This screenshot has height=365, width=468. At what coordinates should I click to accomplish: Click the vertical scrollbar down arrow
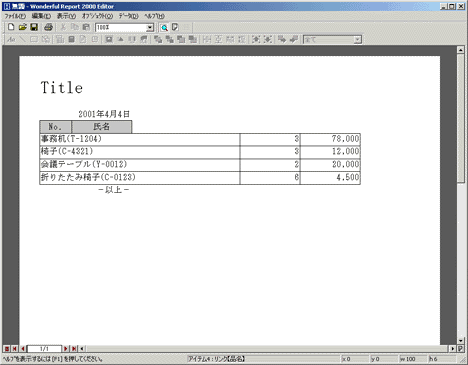click(461, 341)
